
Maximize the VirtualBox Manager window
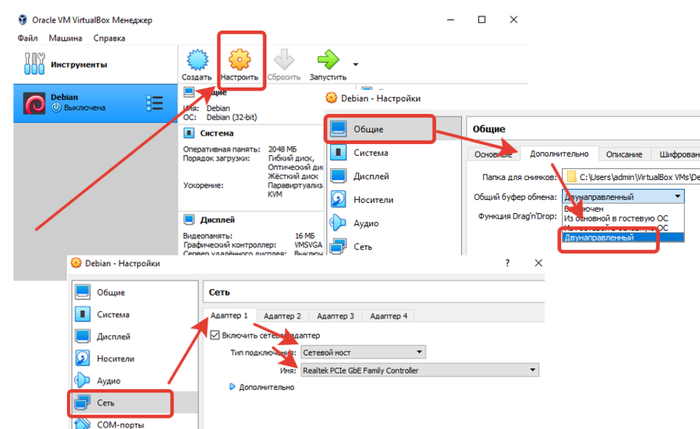pos(482,20)
